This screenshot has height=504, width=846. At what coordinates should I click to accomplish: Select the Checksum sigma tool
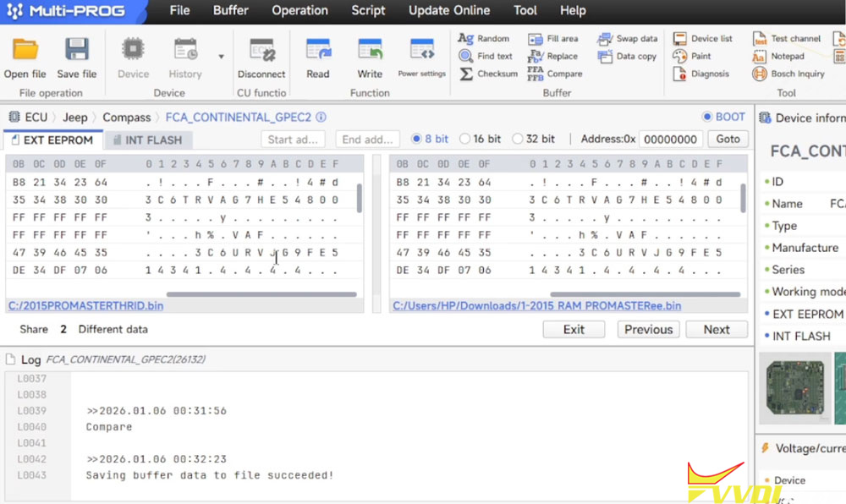(x=466, y=74)
